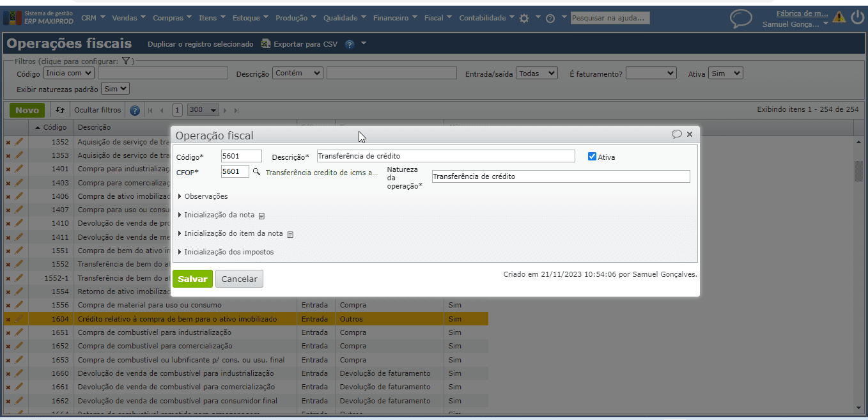Image resolution: width=868 pixels, height=420 pixels.
Task: Expand the Inicialização dos impostos section
Action: click(226, 252)
